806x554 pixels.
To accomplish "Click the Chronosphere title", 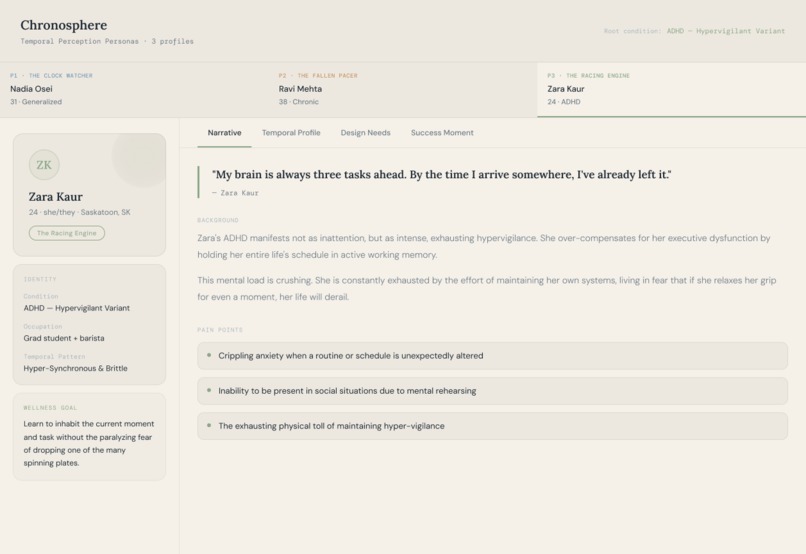I will point(64,25).
